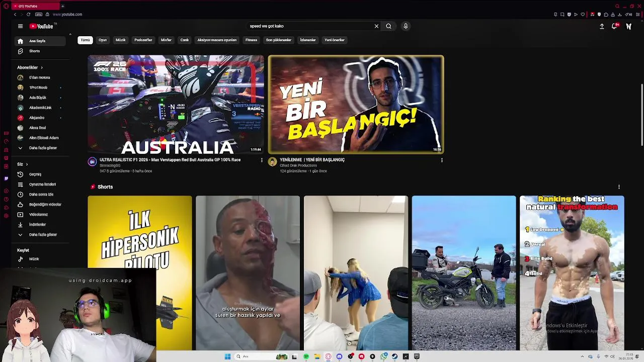
Task: Select the Tümü filter chip
Action: (x=86, y=40)
